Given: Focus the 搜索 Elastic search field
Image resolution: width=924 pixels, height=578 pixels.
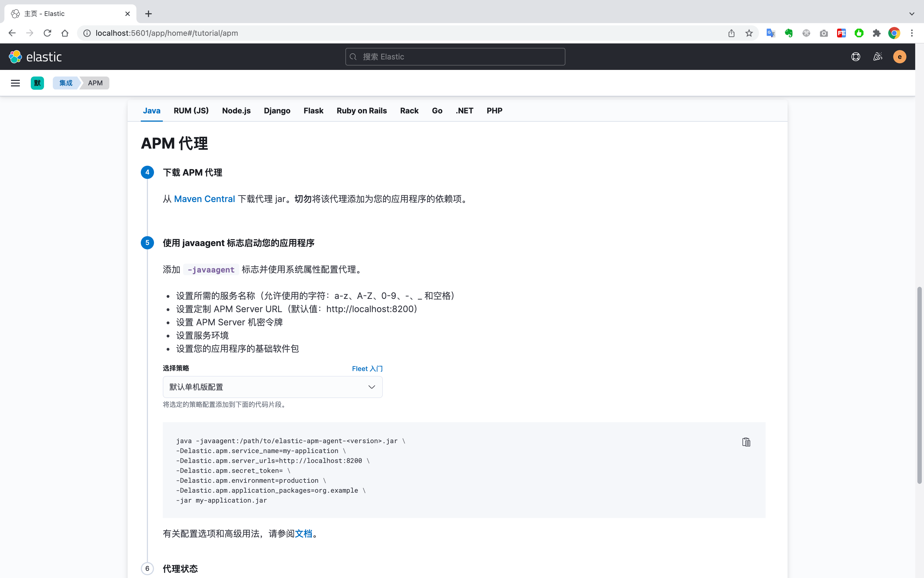Looking at the screenshot, I should [455, 57].
